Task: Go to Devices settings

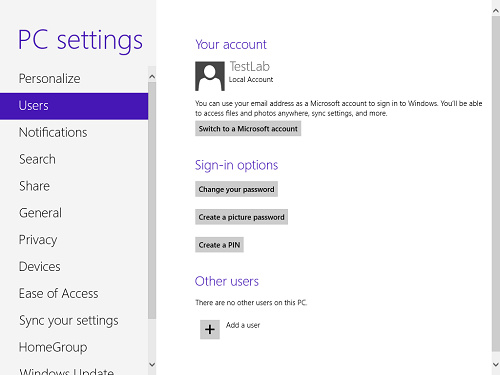Action: pyautogui.click(x=74, y=267)
